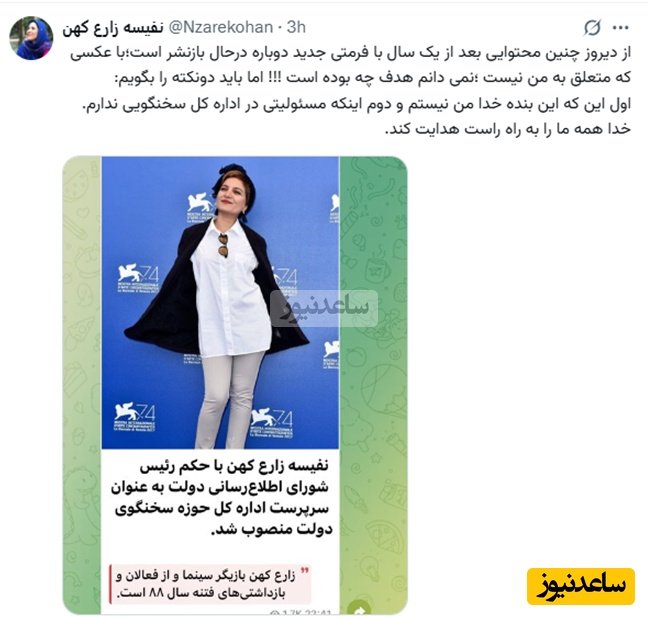The height and width of the screenshot is (618, 648).
Task: Click the pink quote block with red bar
Action: tap(210, 584)
